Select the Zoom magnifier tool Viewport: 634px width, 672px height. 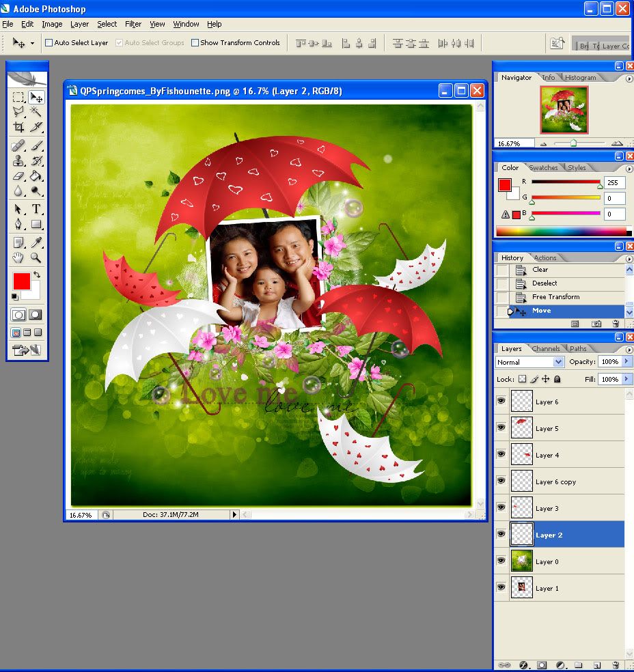(36, 257)
